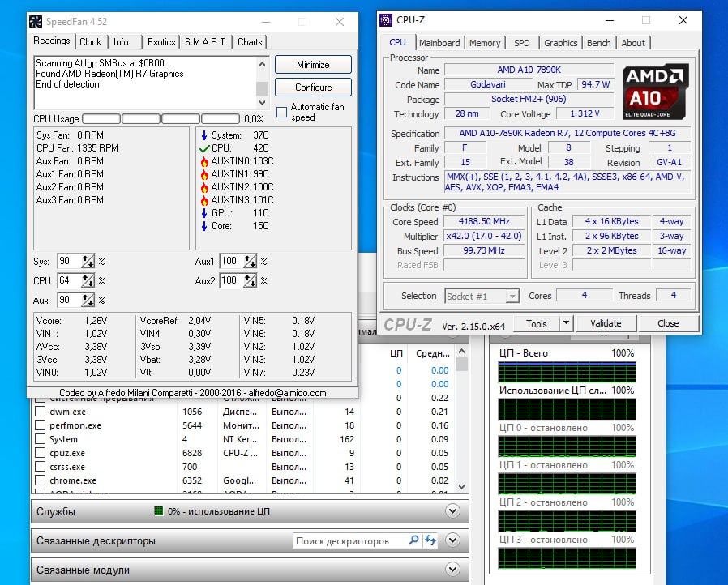
Task: Click the flame icon beside AUXTIN2
Action: point(204,187)
